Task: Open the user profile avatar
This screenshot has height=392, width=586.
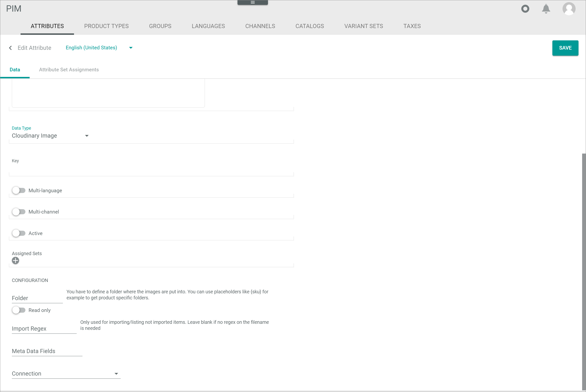Action: (569, 9)
